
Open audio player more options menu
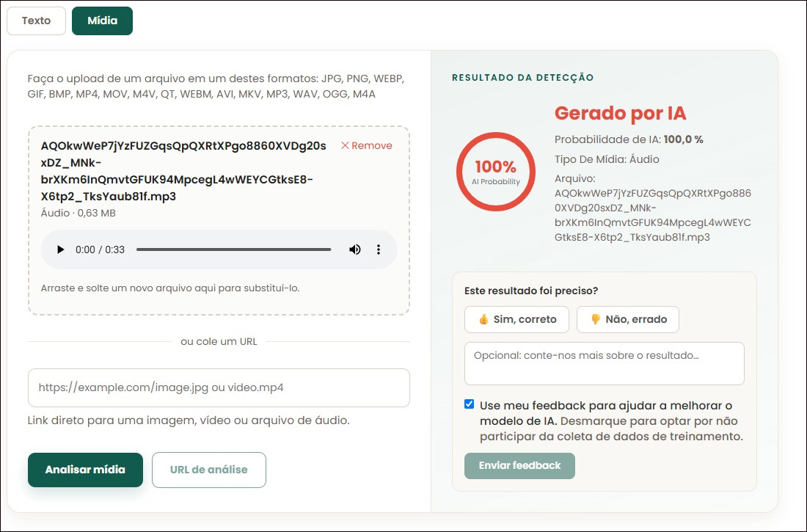[x=379, y=249]
